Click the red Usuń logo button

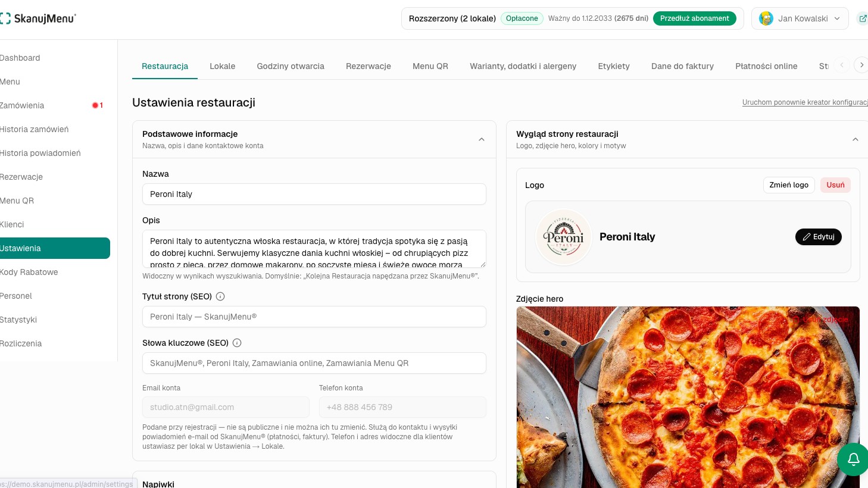tap(835, 185)
